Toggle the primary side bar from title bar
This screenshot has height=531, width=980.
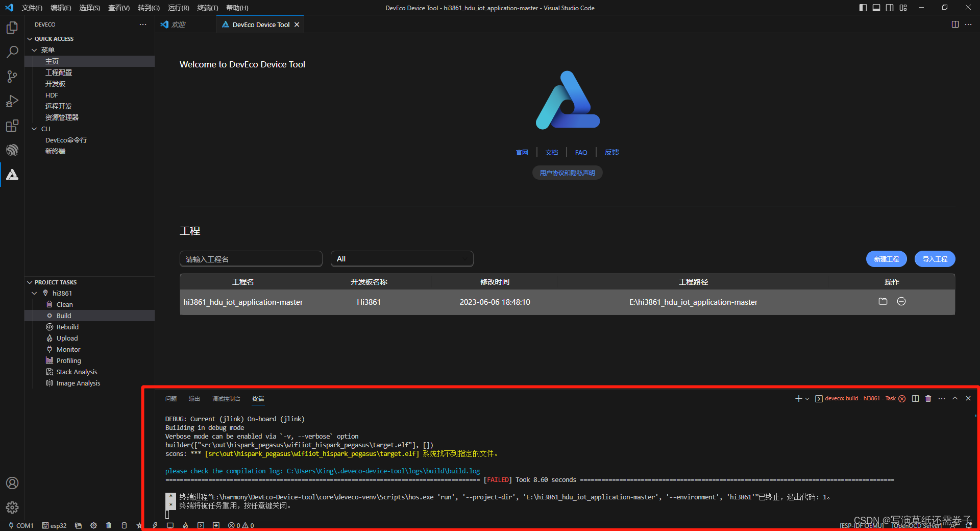coord(863,8)
